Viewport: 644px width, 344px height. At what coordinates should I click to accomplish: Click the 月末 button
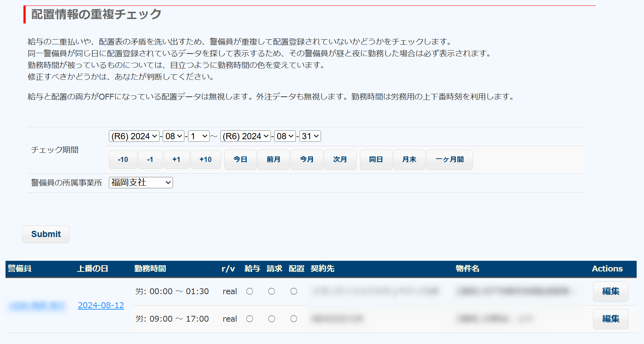coord(409,160)
